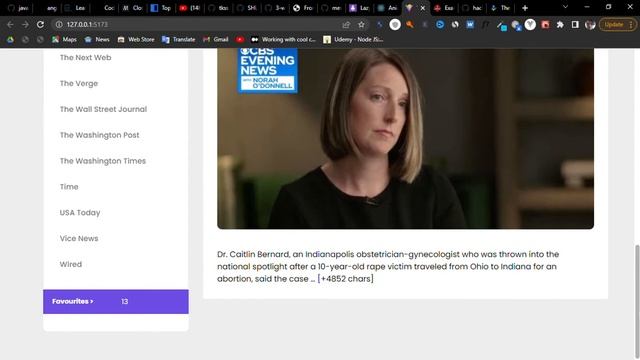
Task: Click the address bar URL 127.0.0.1:5173
Action: pos(87,24)
